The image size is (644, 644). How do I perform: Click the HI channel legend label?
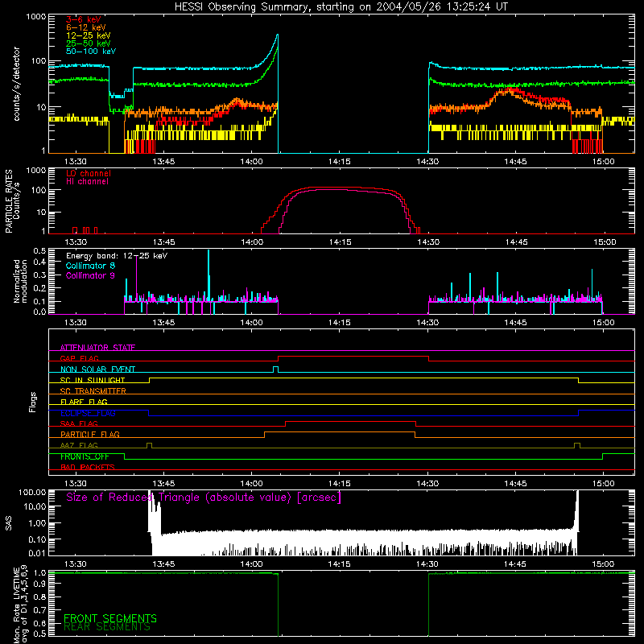tap(87, 182)
